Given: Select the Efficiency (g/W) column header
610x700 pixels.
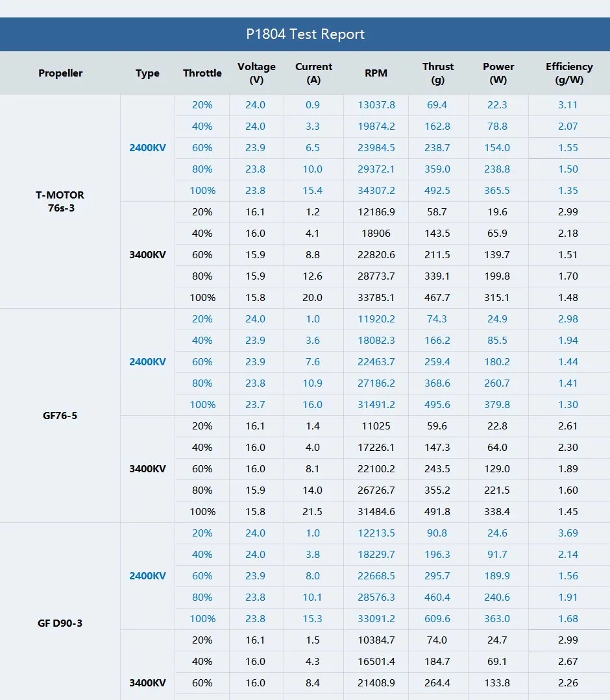Looking at the screenshot, I should pyautogui.click(x=569, y=73).
